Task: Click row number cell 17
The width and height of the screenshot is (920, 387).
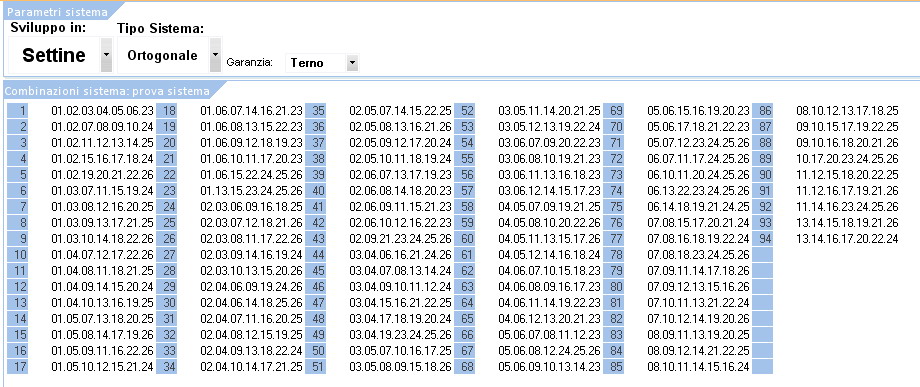Action: (18, 367)
